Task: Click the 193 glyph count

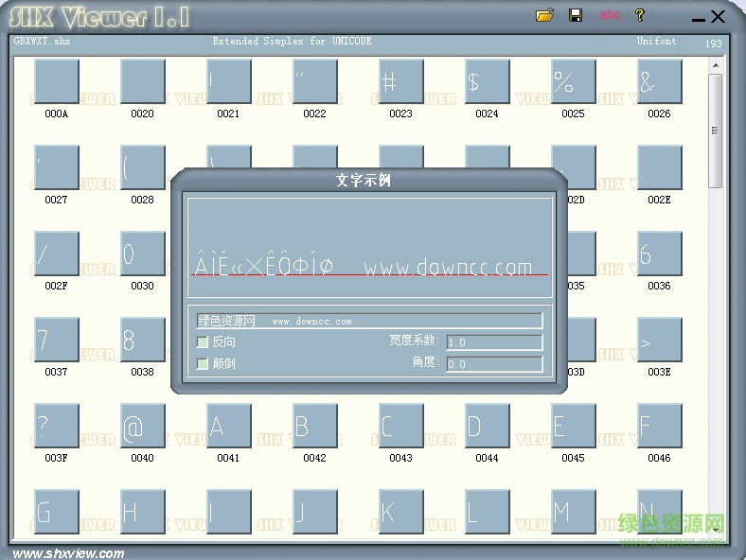Action: (713, 44)
